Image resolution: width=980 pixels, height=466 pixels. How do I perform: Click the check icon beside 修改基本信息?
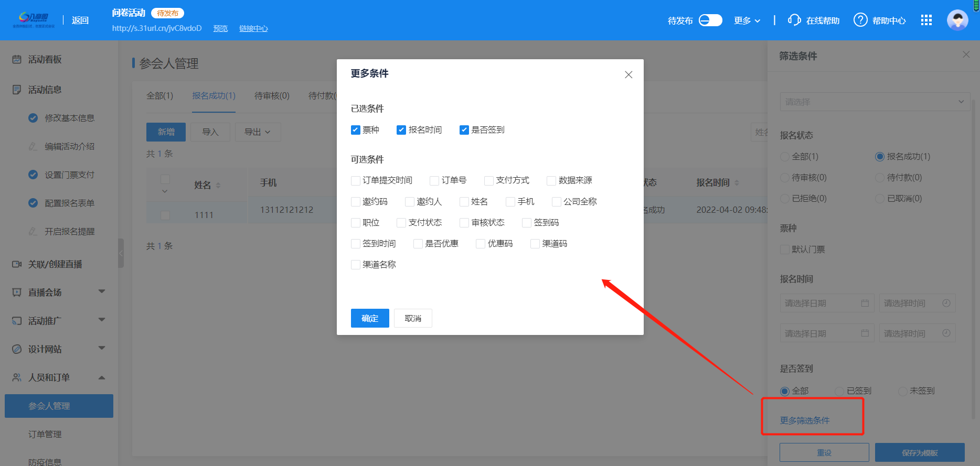(x=33, y=118)
